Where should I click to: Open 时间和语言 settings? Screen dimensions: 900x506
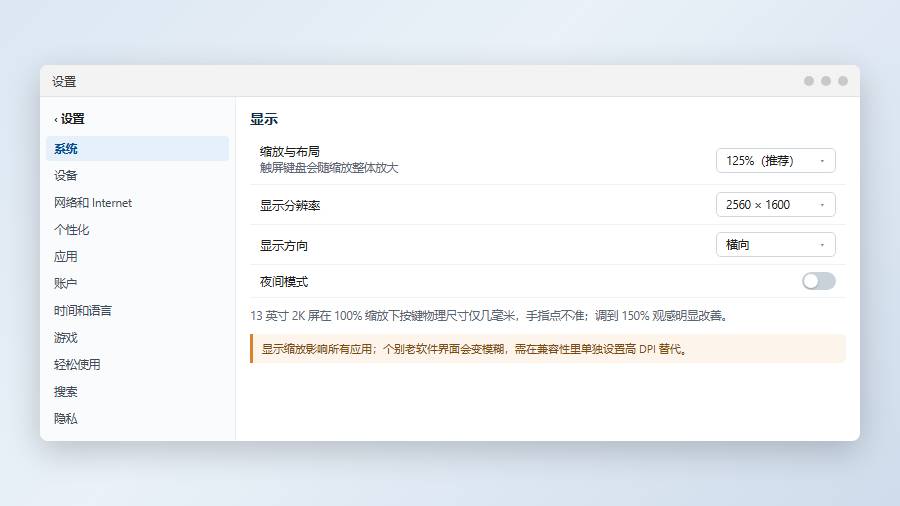pyautogui.click(x=137, y=310)
